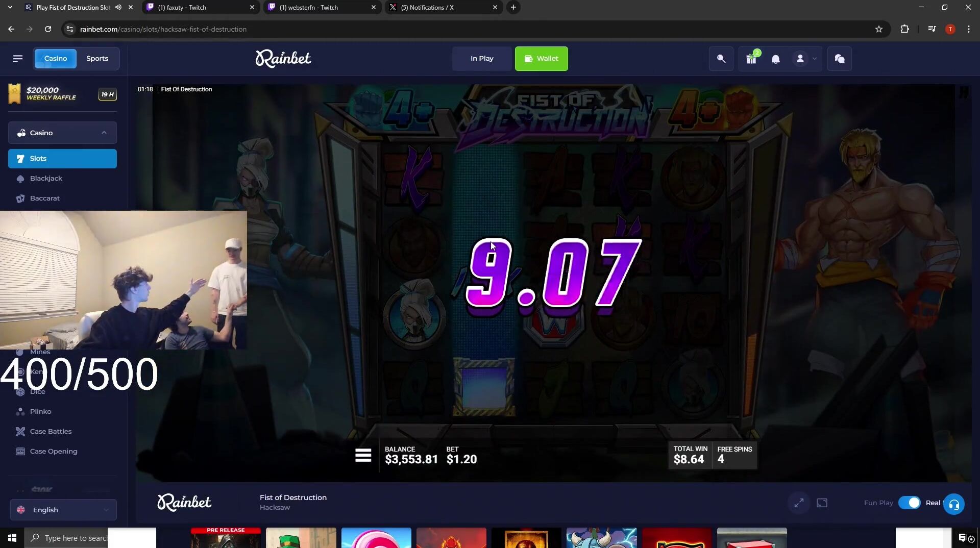Click the 19 H raffle timer badge

tap(107, 94)
